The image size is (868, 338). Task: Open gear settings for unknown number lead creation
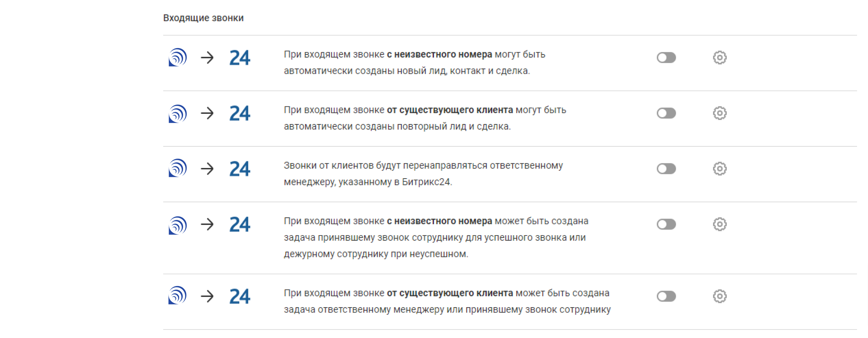click(720, 58)
